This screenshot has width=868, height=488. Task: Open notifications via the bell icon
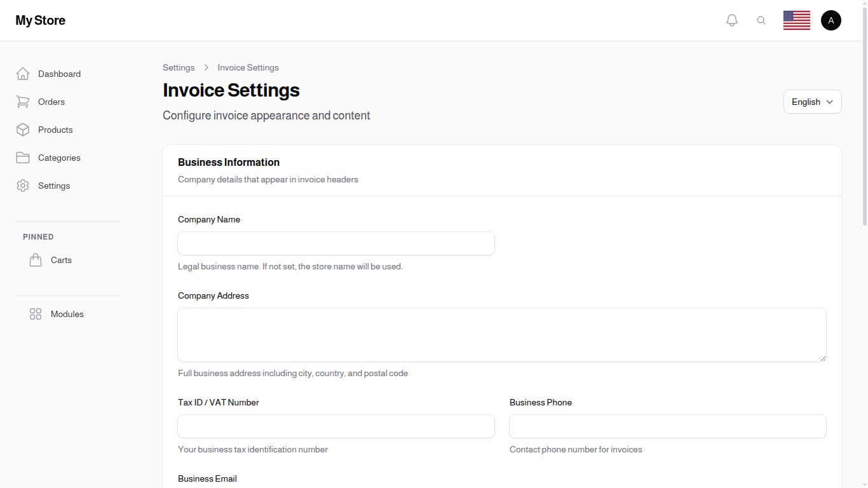[x=731, y=20]
